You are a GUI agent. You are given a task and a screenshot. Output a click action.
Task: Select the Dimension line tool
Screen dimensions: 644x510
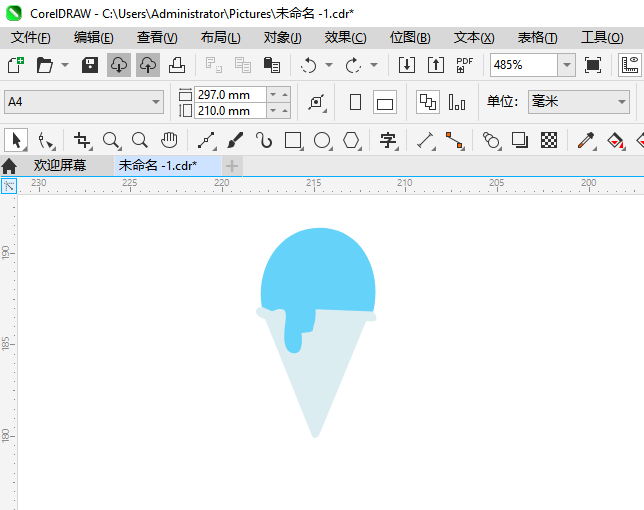click(x=426, y=140)
